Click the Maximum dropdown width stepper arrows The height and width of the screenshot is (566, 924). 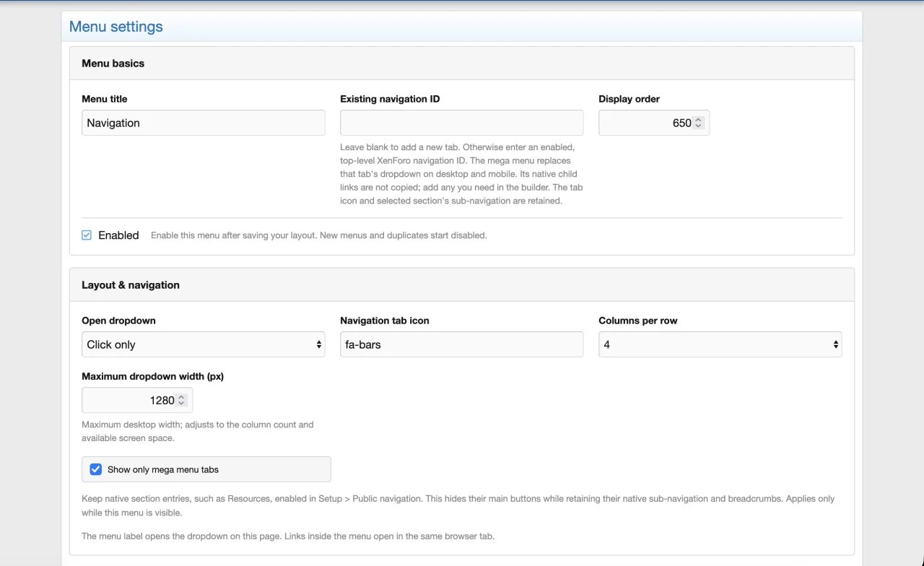pos(181,400)
